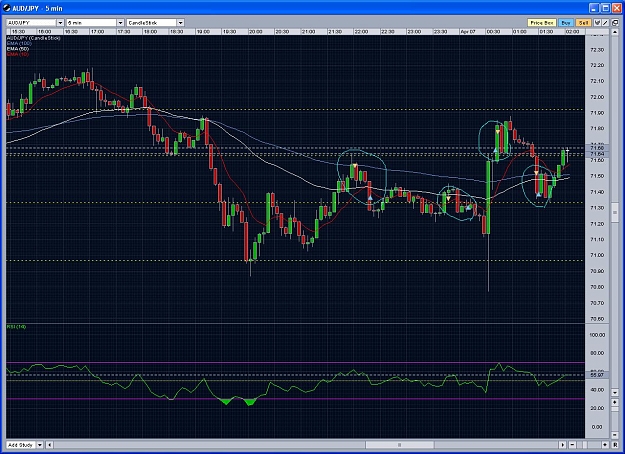Click the blue Buy button
Viewport: 625px width, 454px height.
pos(566,23)
